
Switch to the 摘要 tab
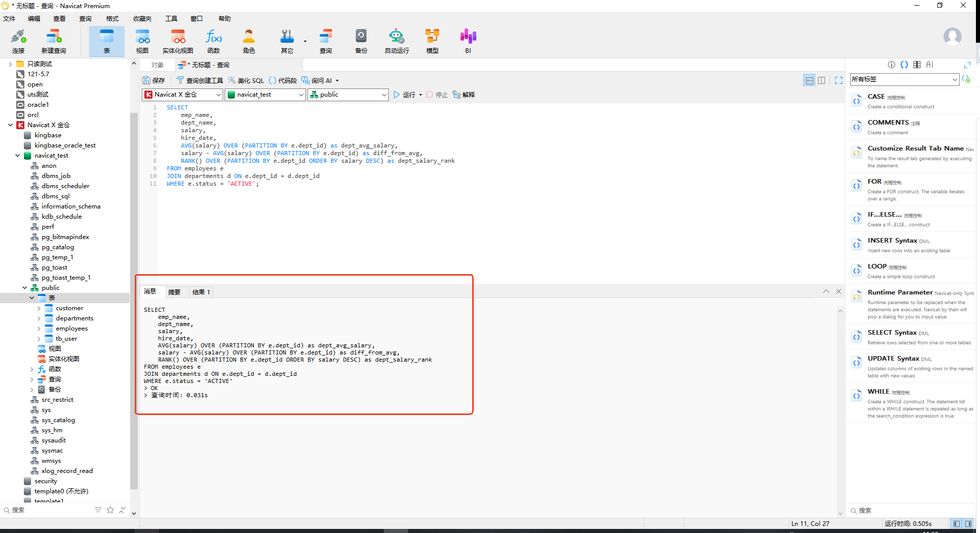click(x=174, y=292)
